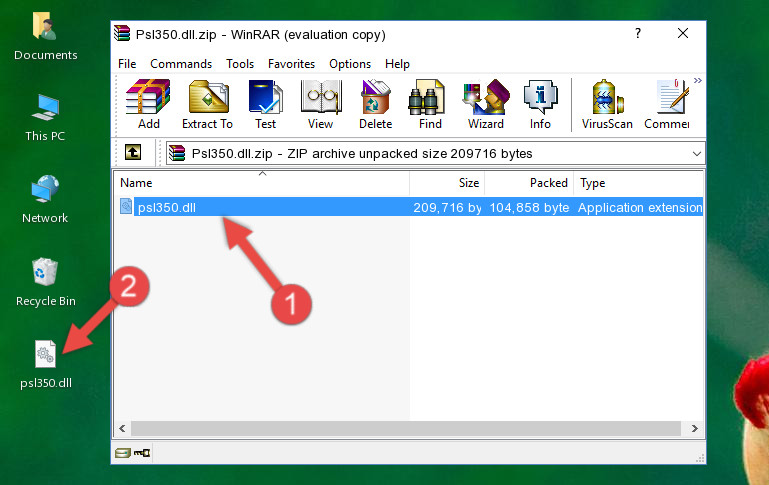The width and height of the screenshot is (769, 485).
Task: Open the Find tool
Action: [430, 104]
